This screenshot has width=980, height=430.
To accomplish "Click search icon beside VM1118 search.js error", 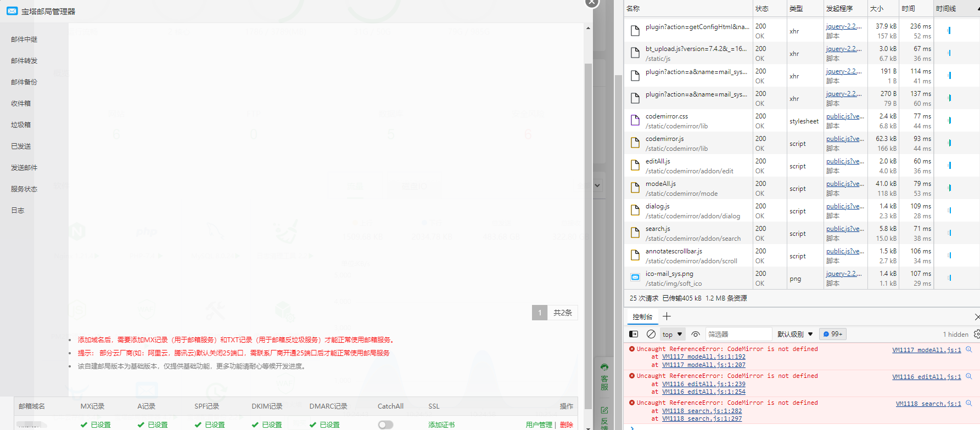I will (x=969, y=403).
